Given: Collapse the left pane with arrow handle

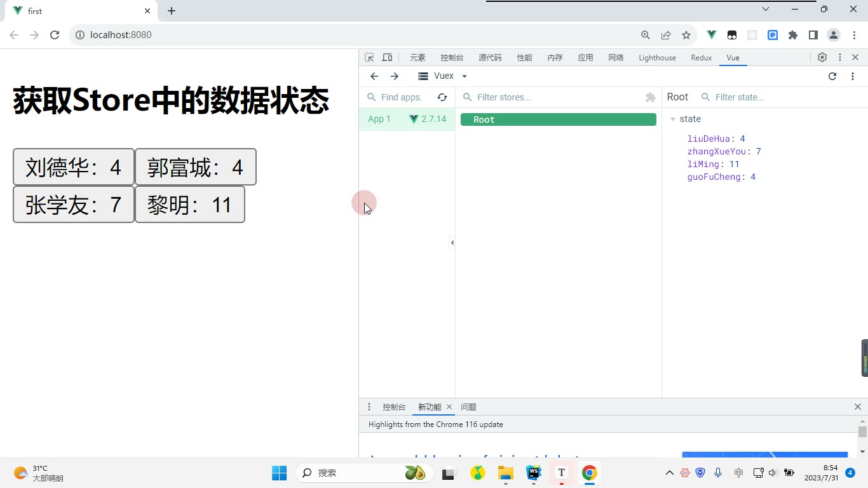Looking at the screenshot, I should 452,243.
